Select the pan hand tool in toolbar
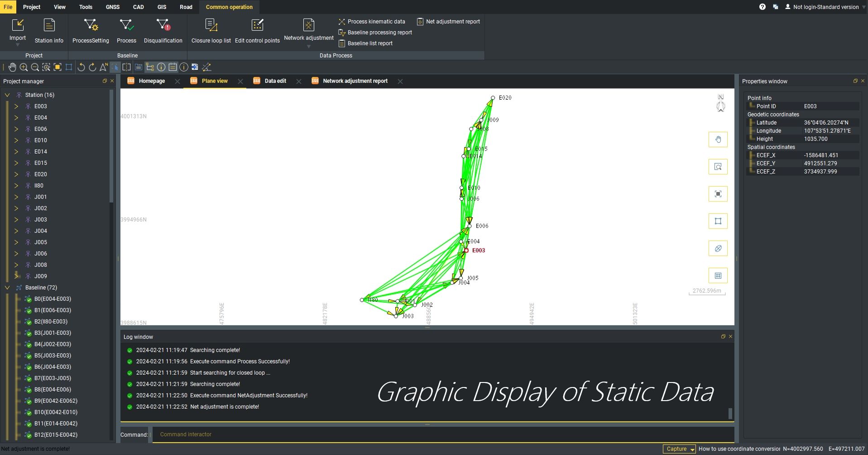The image size is (868, 455). (x=12, y=67)
